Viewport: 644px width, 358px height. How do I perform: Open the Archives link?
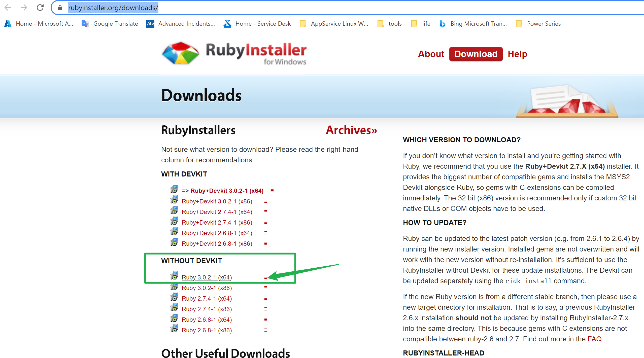coord(351,130)
